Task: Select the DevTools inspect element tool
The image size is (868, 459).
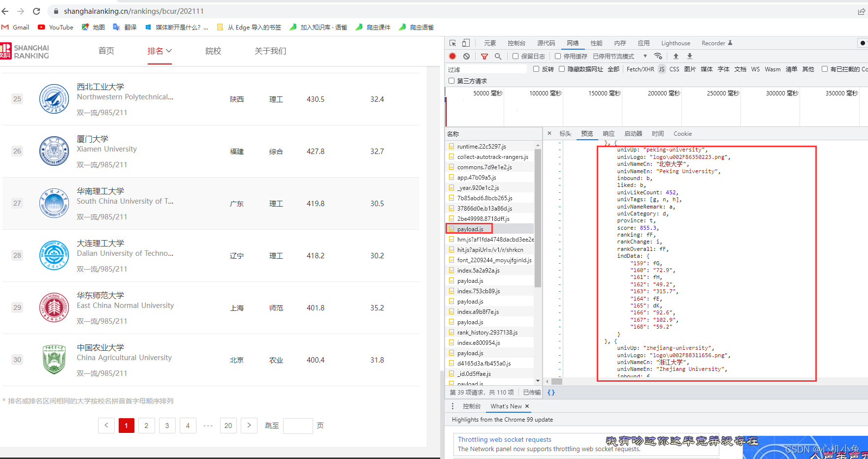Action: [x=452, y=43]
